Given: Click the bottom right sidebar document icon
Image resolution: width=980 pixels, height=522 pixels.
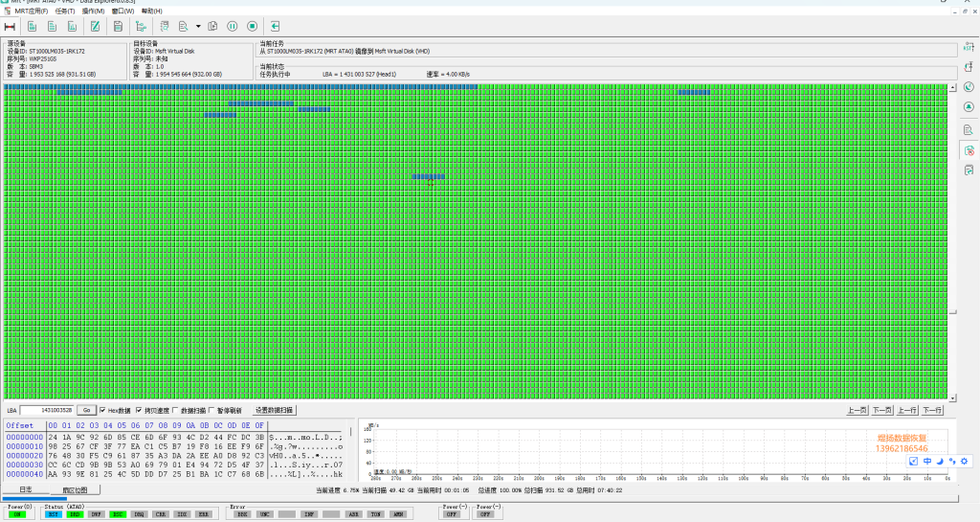Looking at the screenshot, I should point(969,170).
